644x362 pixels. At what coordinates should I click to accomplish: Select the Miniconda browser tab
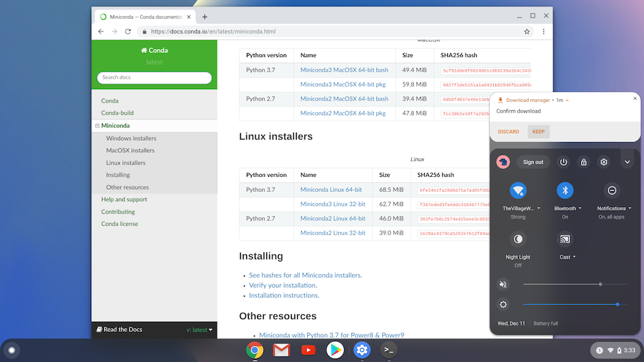click(146, 17)
